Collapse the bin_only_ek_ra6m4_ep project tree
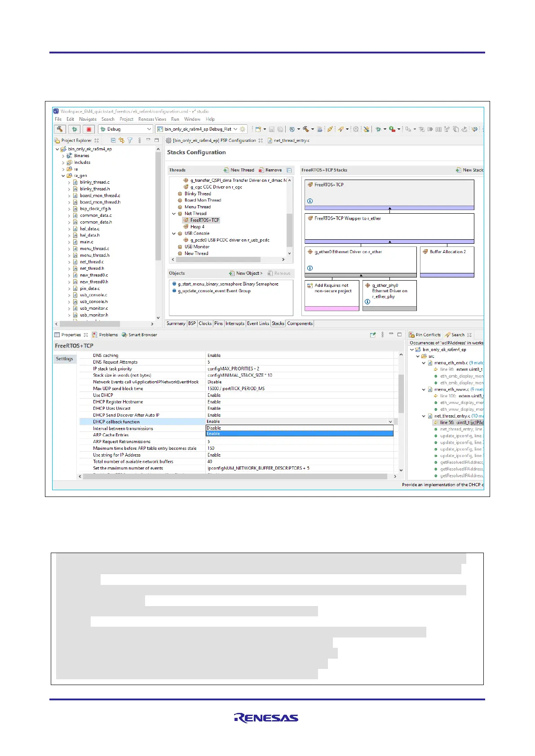The width and height of the screenshot is (535, 756). click(x=57, y=149)
